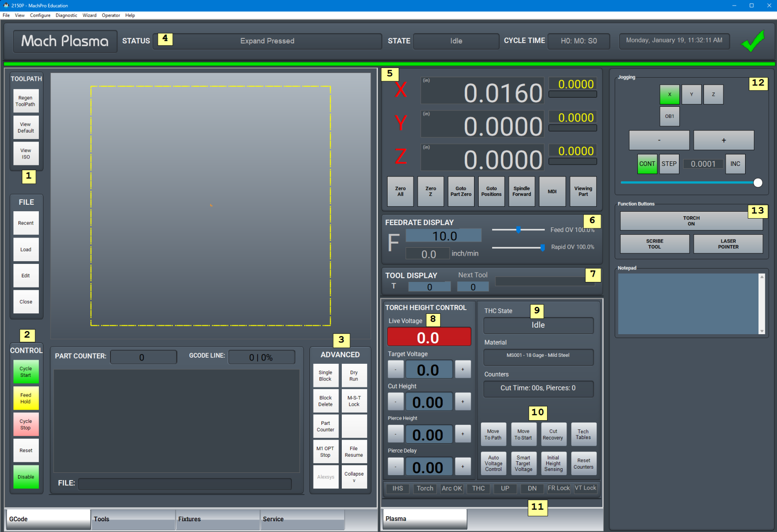Open the File menu
This screenshot has height=532, width=777.
click(6, 15)
